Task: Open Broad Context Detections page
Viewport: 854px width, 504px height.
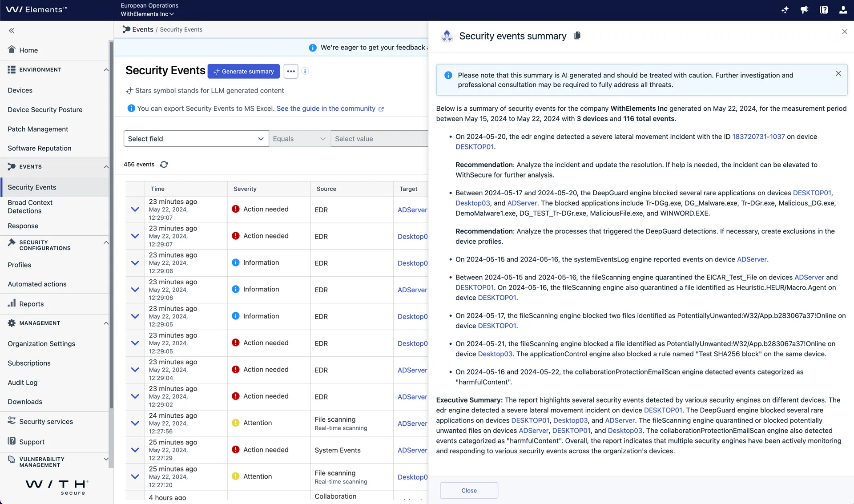Action: 30,207
